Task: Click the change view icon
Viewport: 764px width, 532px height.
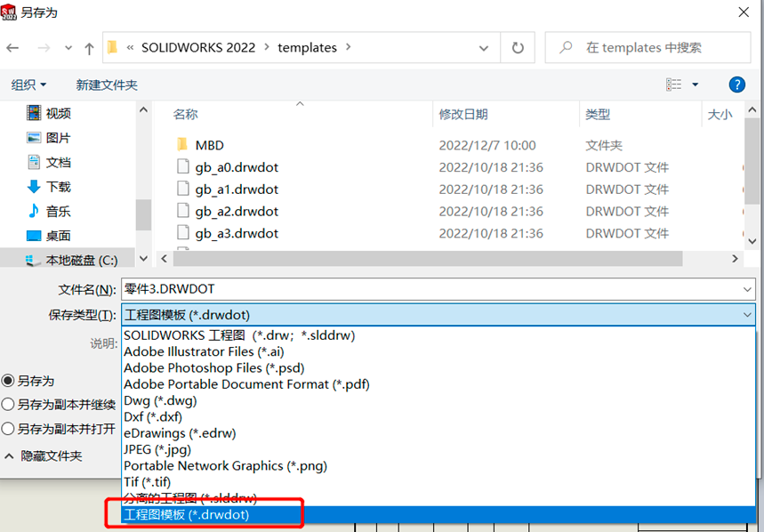Action: click(x=674, y=85)
